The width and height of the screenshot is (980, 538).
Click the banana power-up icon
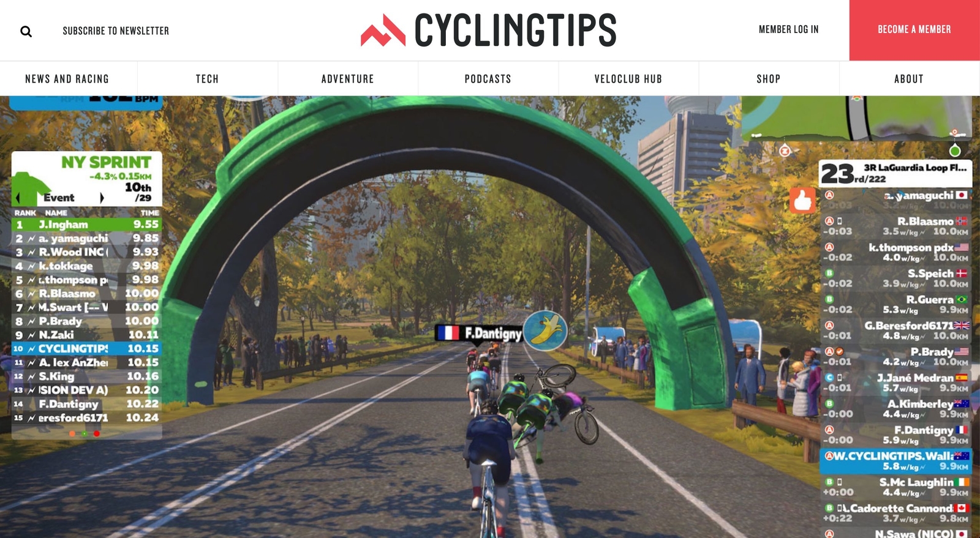click(x=545, y=331)
